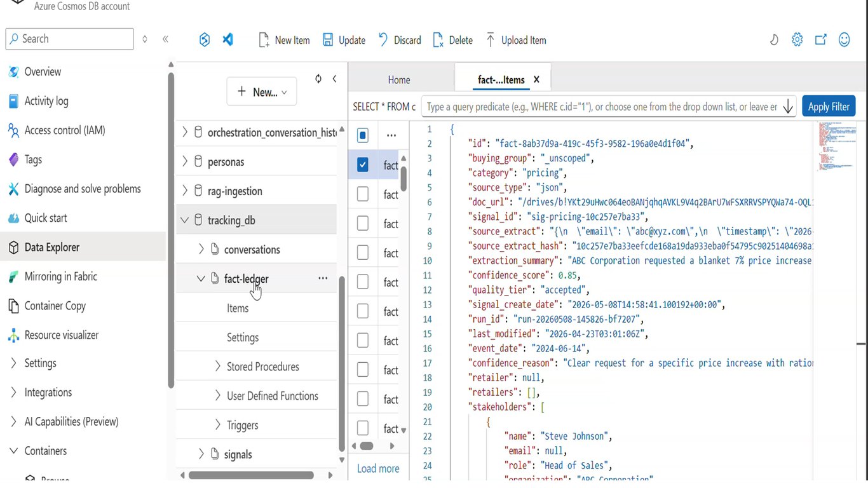Image resolution: width=868 pixels, height=488 pixels.
Task: Delete the selected item via toolbar
Action: (438, 40)
